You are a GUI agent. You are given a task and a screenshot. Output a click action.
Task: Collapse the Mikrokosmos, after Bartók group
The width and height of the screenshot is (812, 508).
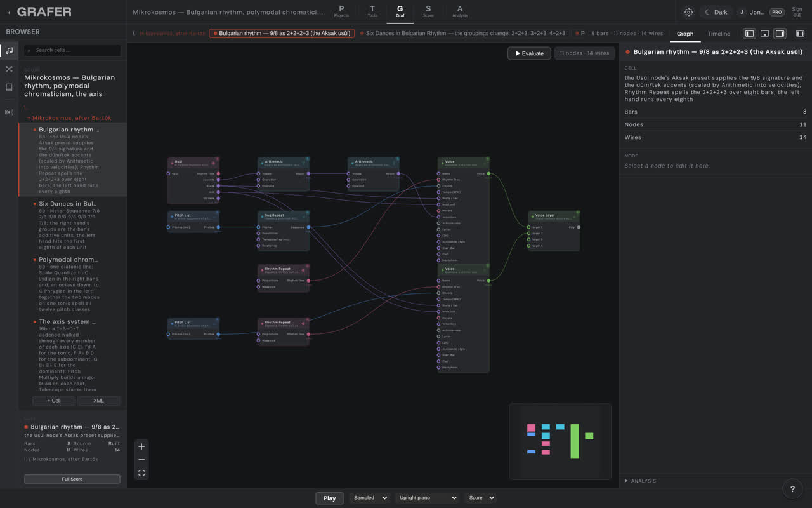click(69, 118)
